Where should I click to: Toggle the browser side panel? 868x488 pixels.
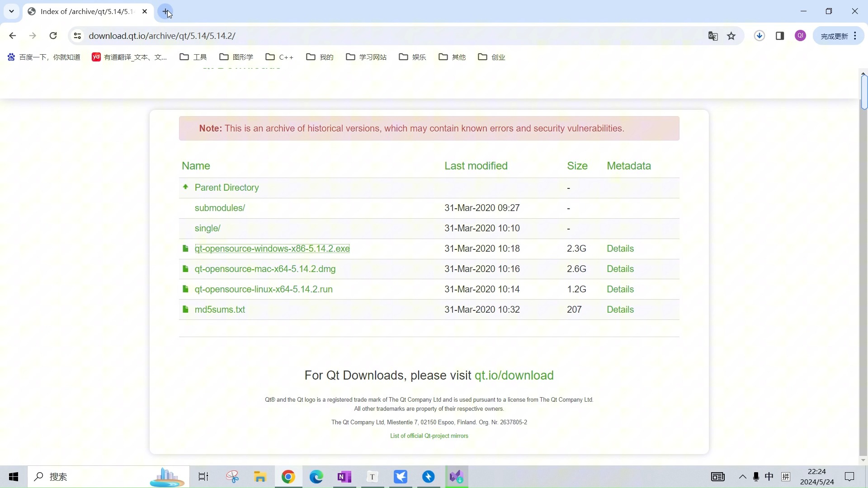[780, 36]
